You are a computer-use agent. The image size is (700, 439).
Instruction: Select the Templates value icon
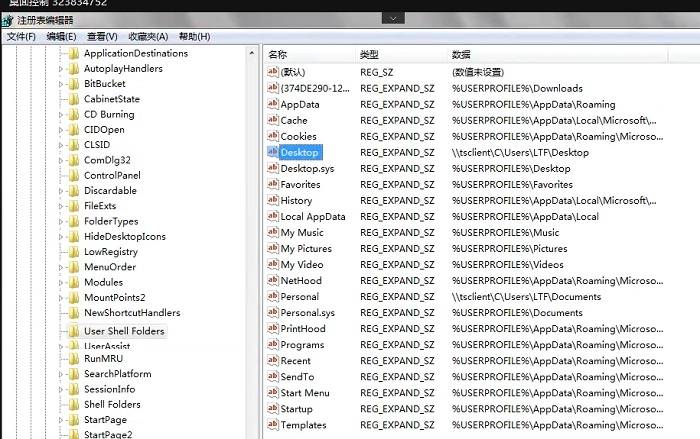coord(272,424)
